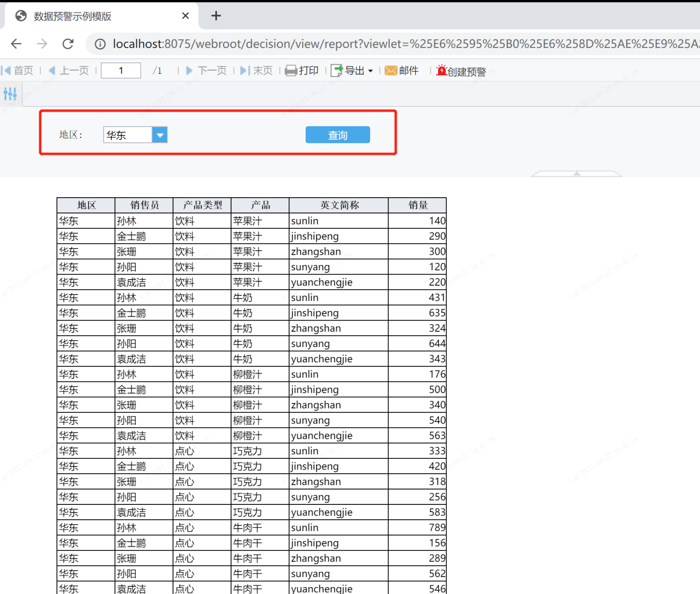Click the sales value 583 cell
This screenshot has height=594, width=700.
point(418,512)
